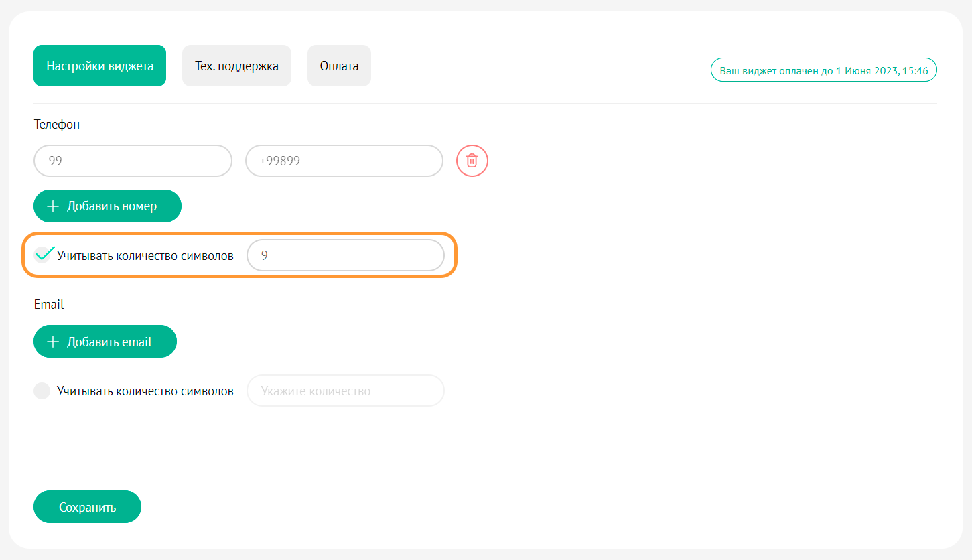Click the phone field with +99899
This screenshot has height=560, width=972.
pyautogui.click(x=344, y=161)
